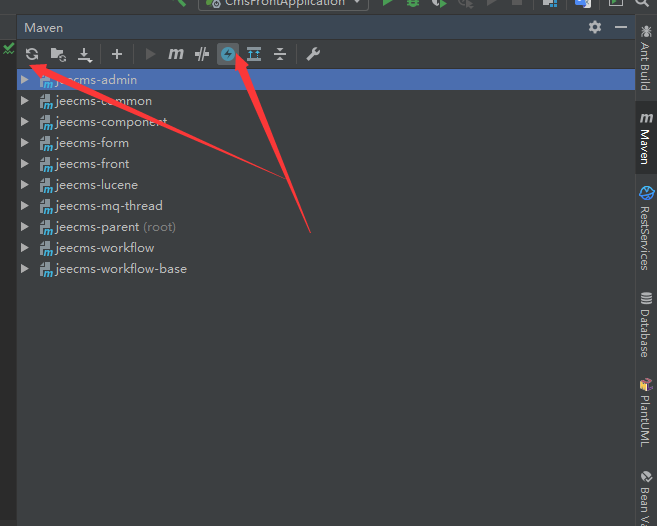Toggle Skip Tests mode lightning icon
Image resolution: width=657 pixels, height=526 pixels.
[x=228, y=54]
